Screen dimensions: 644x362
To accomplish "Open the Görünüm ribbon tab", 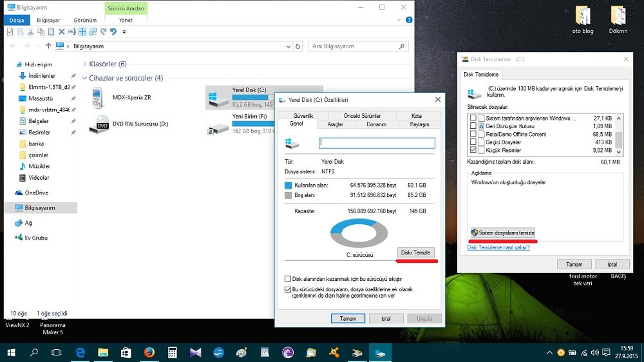I will pos(85,20).
